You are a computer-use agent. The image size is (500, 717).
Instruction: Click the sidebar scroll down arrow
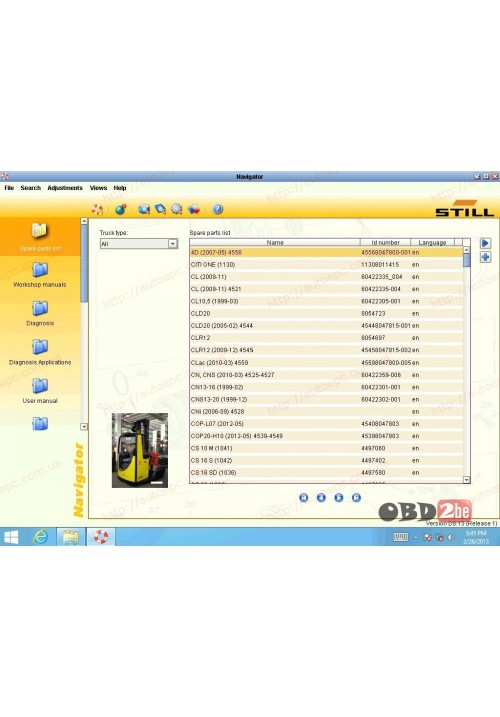(x=84, y=427)
